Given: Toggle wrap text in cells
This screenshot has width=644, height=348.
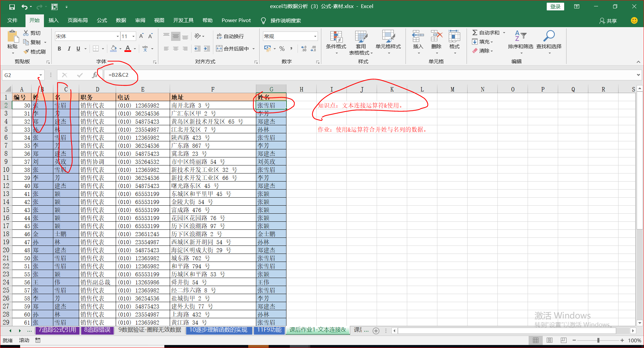Looking at the screenshot, I should 230,36.
